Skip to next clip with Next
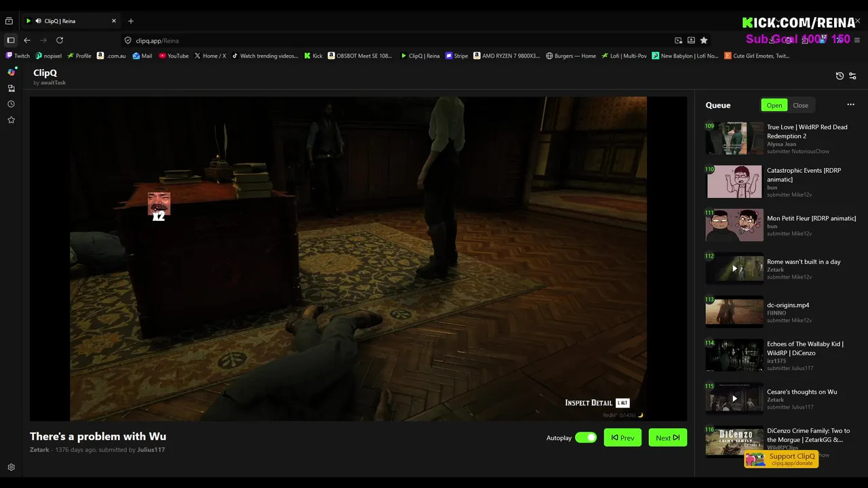 tap(668, 438)
